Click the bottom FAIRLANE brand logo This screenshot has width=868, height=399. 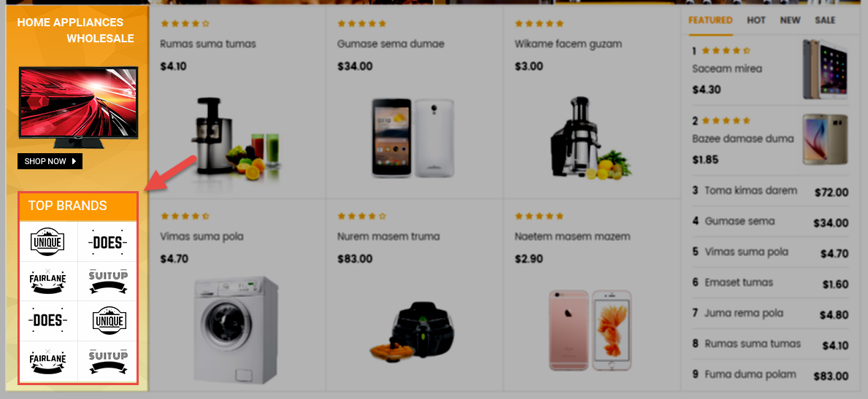pos(48,361)
